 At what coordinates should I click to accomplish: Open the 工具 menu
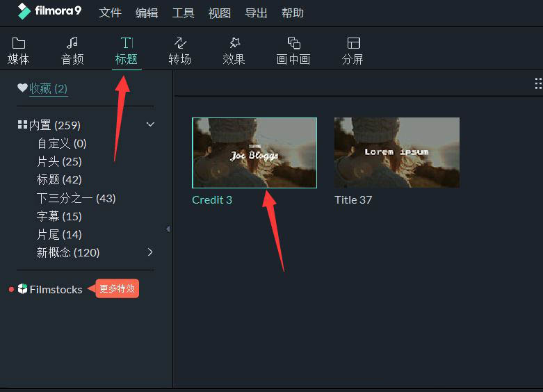pyautogui.click(x=183, y=13)
